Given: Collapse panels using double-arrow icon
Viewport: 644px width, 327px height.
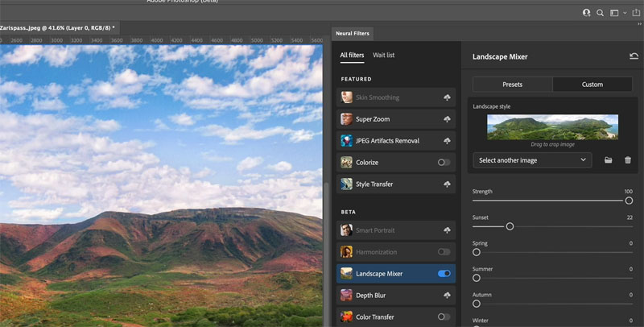Looking at the screenshot, I should pyautogui.click(x=639, y=24).
